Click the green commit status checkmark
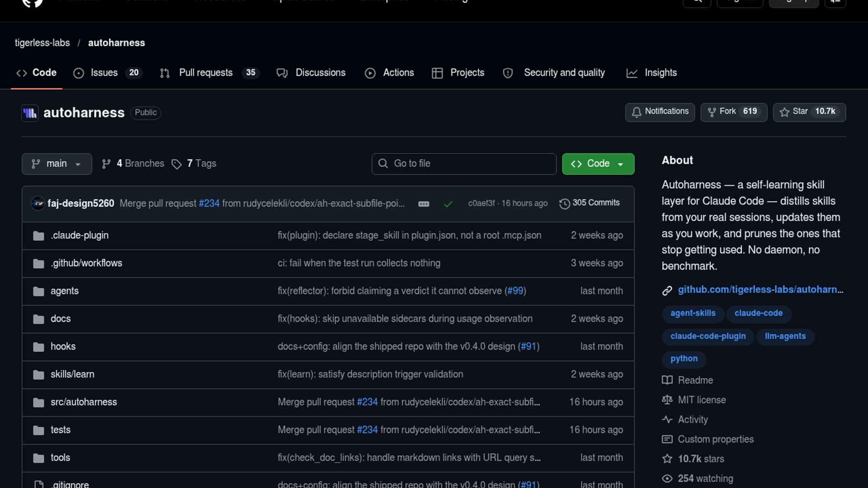This screenshot has width=868, height=488. pyautogui.click(x=448, y=204)
